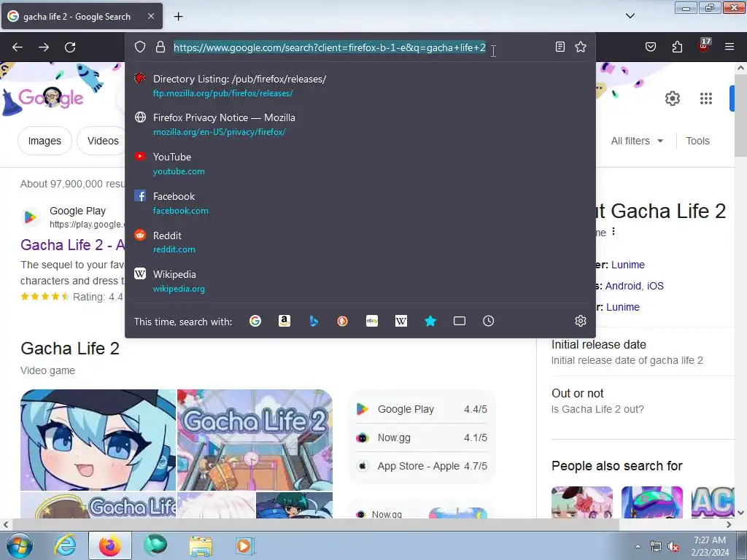Open the tracking protection shield icon

coord(139,47)
